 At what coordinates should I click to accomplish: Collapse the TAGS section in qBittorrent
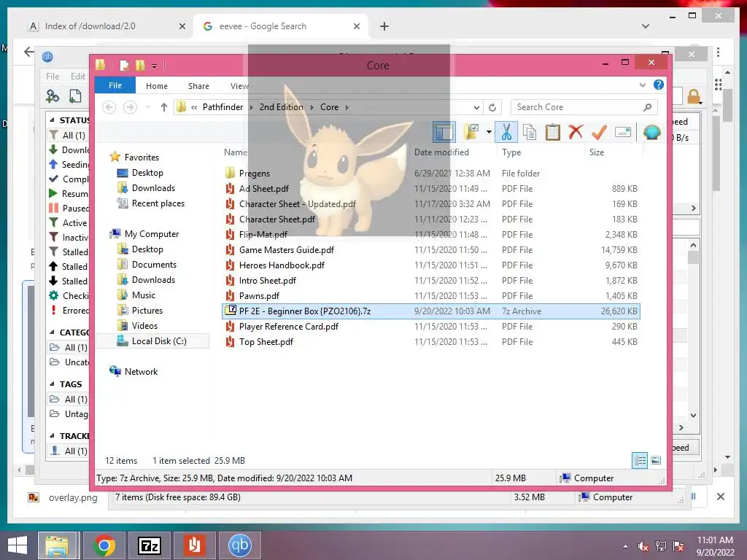(53, 384)
